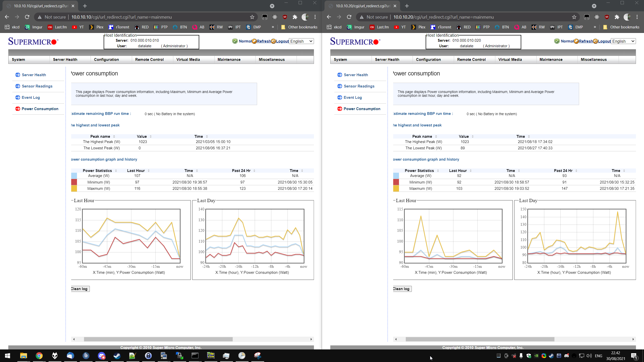Open extensions puzzle icon in right browser

(617, 17)
